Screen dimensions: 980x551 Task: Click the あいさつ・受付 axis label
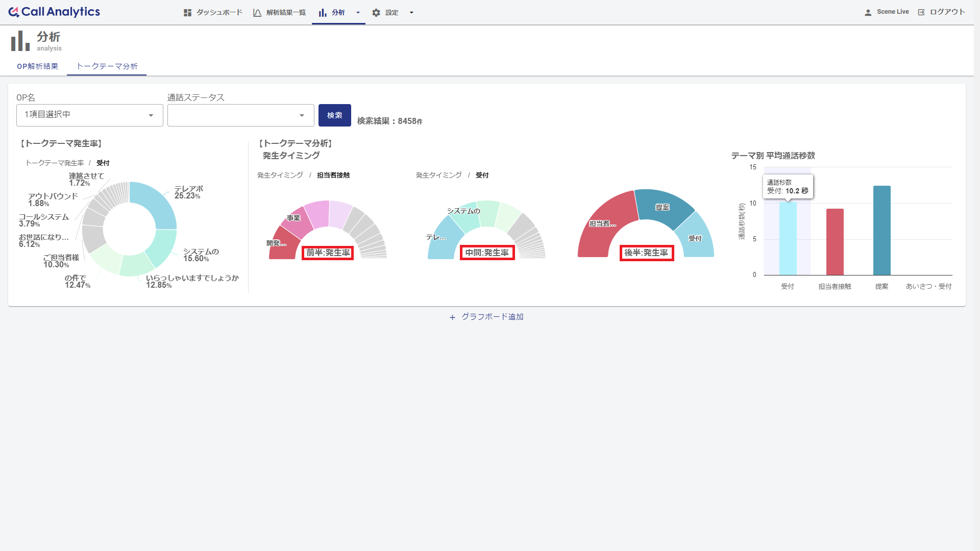(929, 287)
